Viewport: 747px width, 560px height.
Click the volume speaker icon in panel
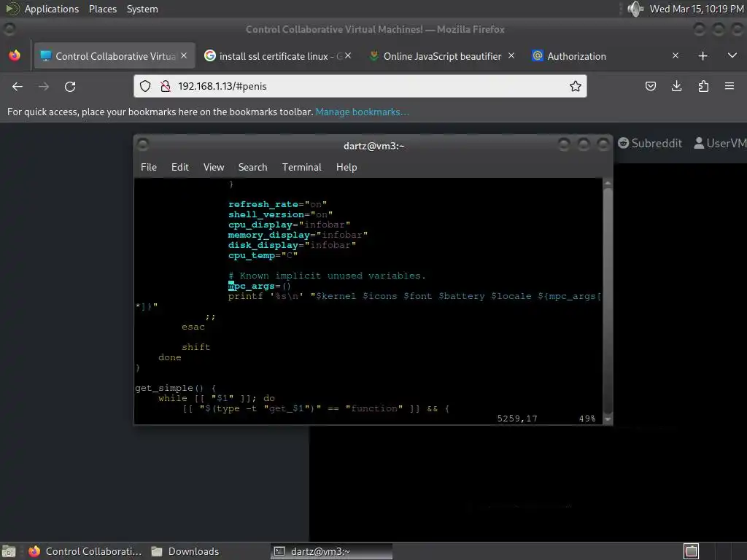[x=635, y=9]
